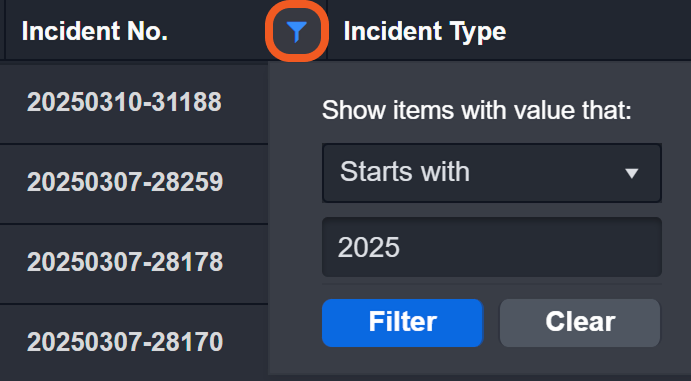Open incident 20250307-28259
This screenshot has height=381, width=691.
125,182
